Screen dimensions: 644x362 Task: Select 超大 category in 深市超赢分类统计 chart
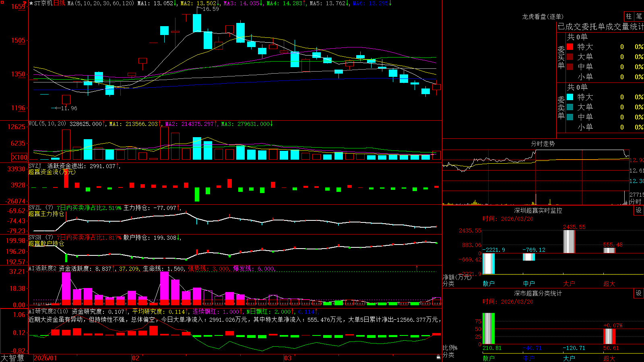pyautogui.click(x=609, y=358)
